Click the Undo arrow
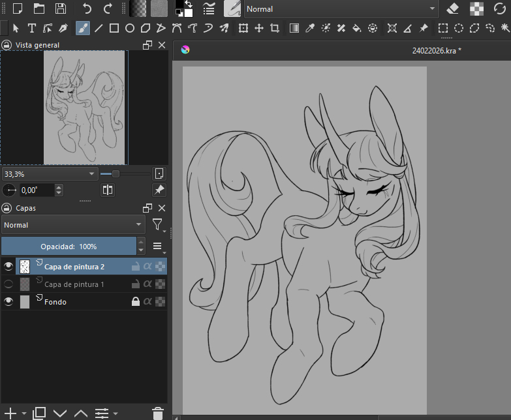Screen dimensions: 511x420 pyautogui.click(x=87, y=8)
